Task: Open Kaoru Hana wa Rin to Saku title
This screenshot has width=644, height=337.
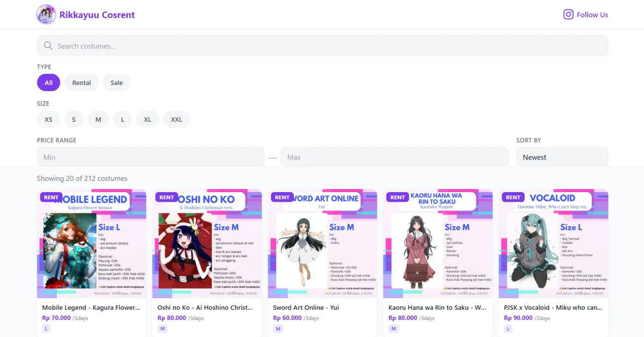Action: point(438,307)
